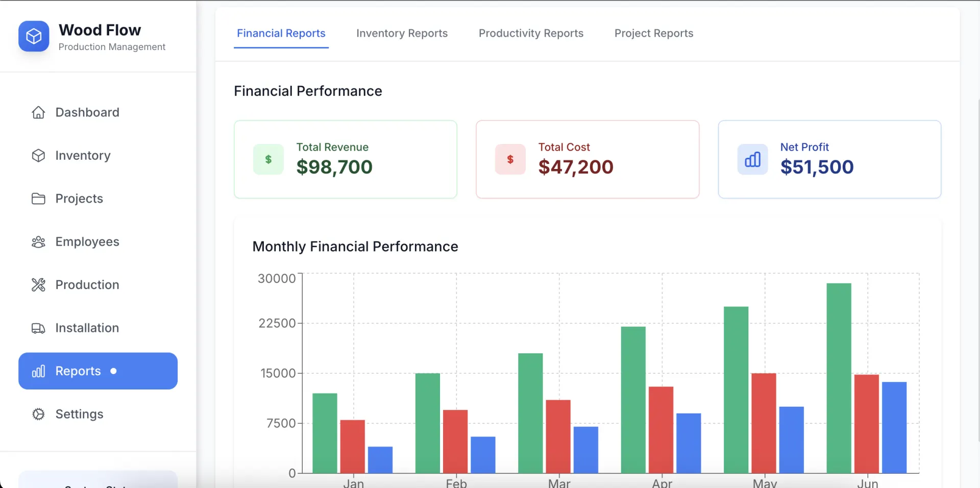Click the green revenue bar for Jun

click(839, 378)
